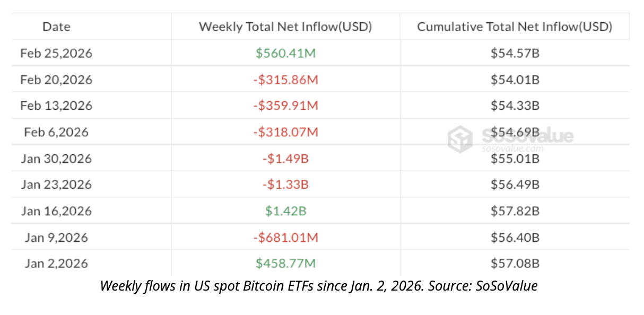Image resolution: width=644 pixels, height=315 pixels.
Task: Click the Date column header
Action: coord(56,27)
